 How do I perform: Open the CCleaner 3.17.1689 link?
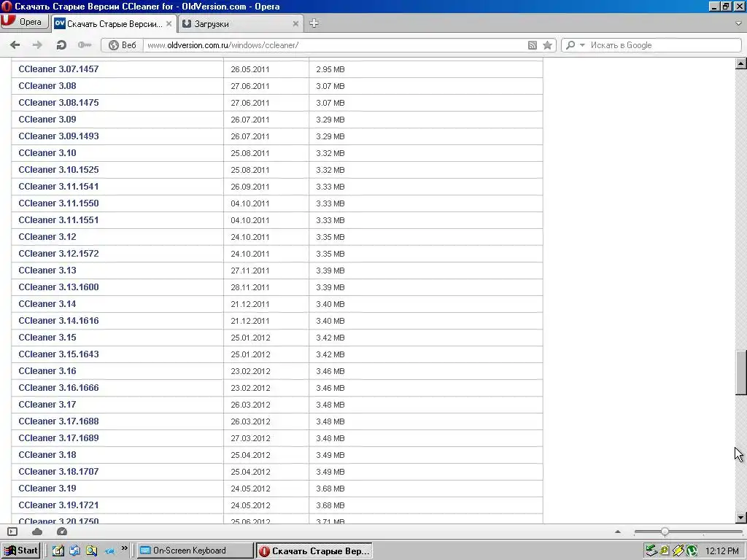[58, 438]
